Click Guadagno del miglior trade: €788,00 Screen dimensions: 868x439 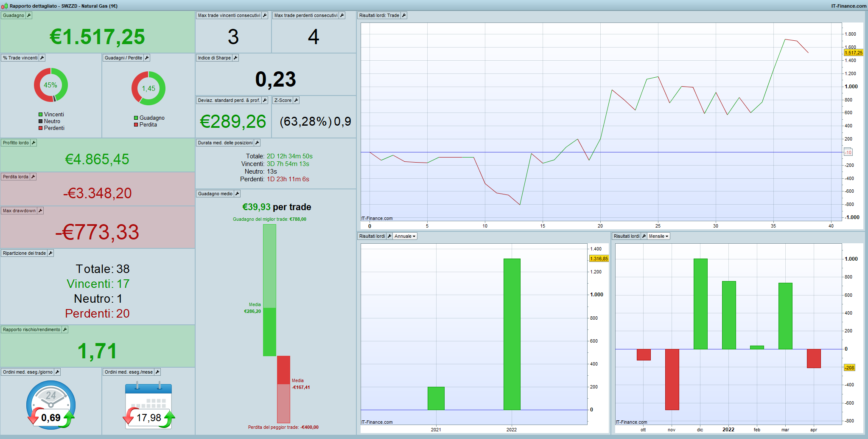(x=270, y=219)
